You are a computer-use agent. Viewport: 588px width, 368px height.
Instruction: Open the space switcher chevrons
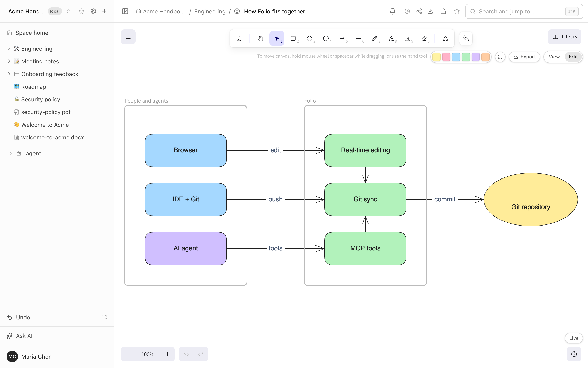tap(68, 11)
